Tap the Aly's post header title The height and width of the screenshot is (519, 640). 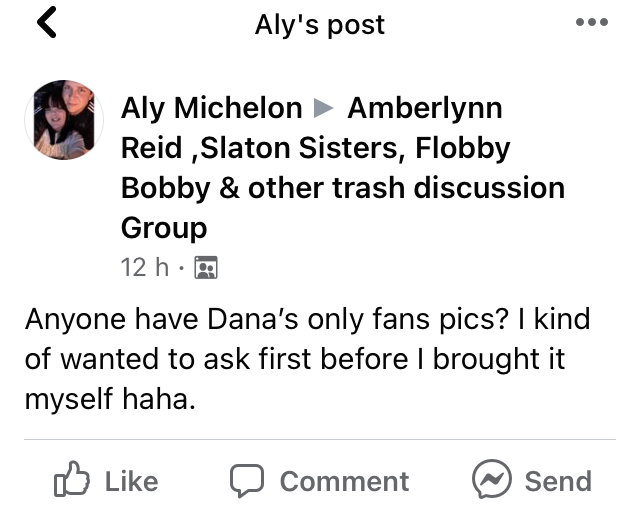(x=320, y=24)
